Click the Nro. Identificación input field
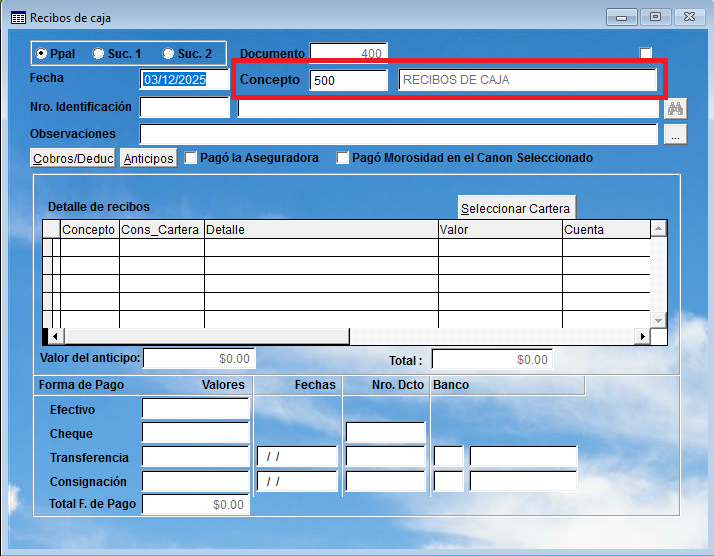This screenshot has width=714, height=556. pyautogui.click(x=184, y=107)
